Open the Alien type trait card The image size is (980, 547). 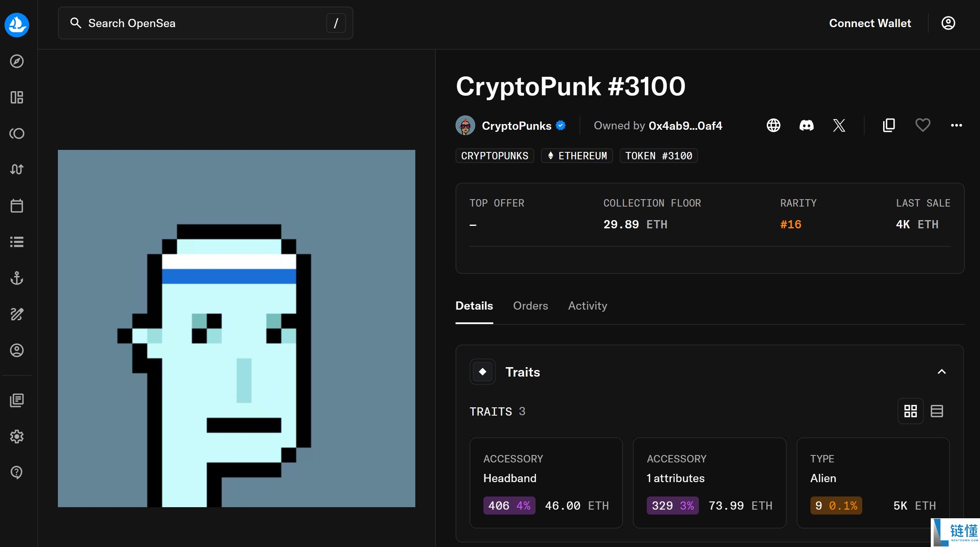click(873, 483)
